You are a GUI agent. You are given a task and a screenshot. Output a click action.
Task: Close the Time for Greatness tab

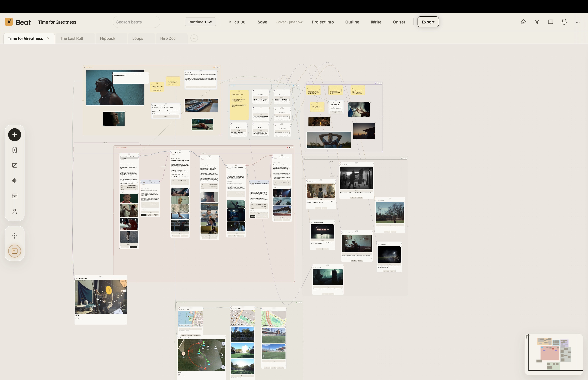click(x=48, y=38)
